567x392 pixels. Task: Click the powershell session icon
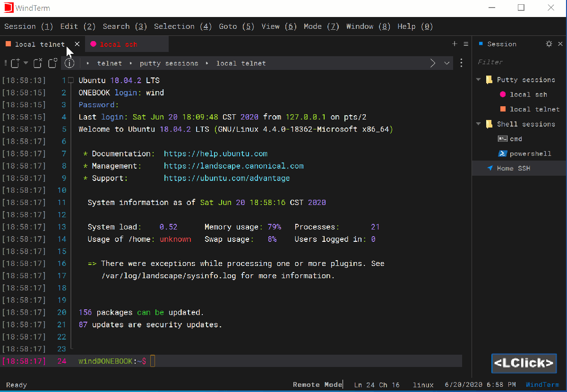pyautogui.click(x=503, y=153)
